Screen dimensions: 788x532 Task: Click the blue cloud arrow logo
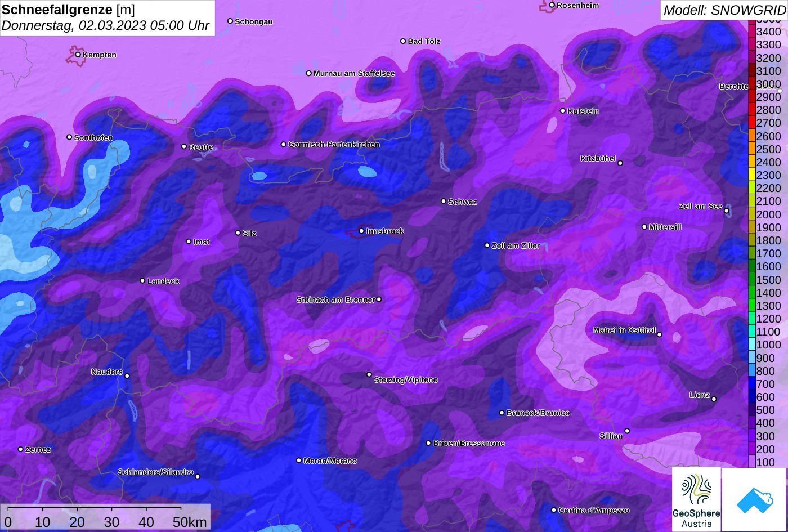tap(754, 499)
